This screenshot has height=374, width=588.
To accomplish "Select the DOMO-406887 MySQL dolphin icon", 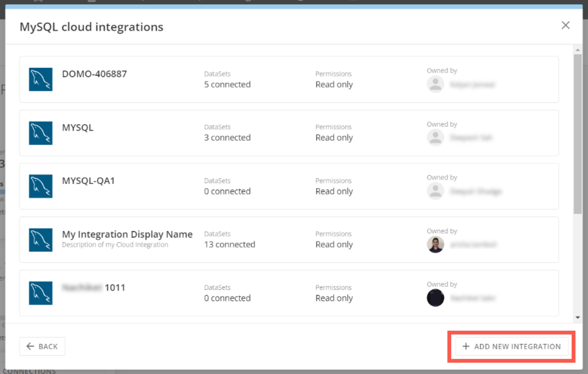I will (x=41, y=79).
